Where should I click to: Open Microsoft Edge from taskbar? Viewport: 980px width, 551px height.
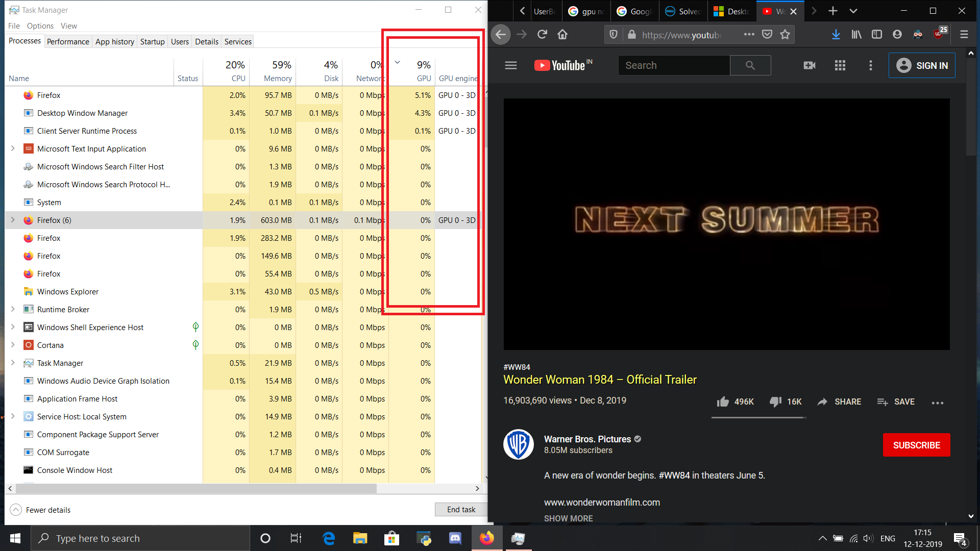[329, 538]
